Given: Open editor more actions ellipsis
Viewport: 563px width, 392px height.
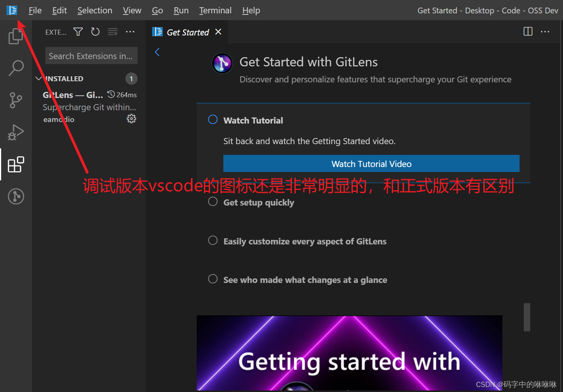Looking at the screenshot, I should 545,32.
